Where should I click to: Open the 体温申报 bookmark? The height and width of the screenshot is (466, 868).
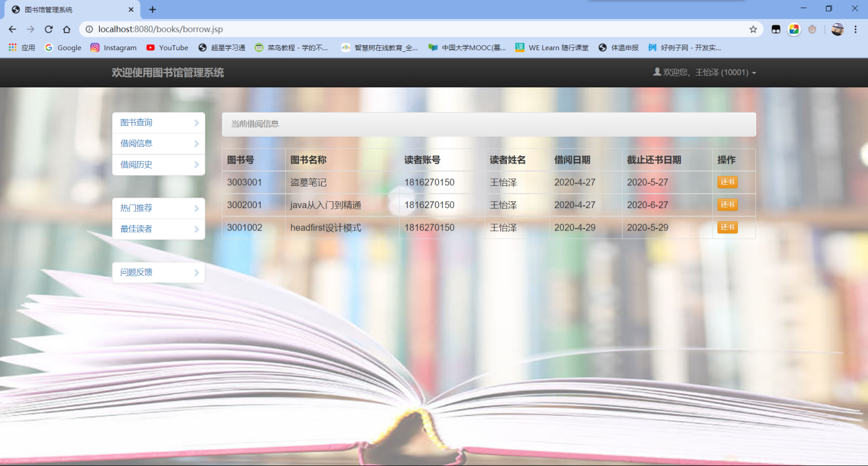(618, 48)
